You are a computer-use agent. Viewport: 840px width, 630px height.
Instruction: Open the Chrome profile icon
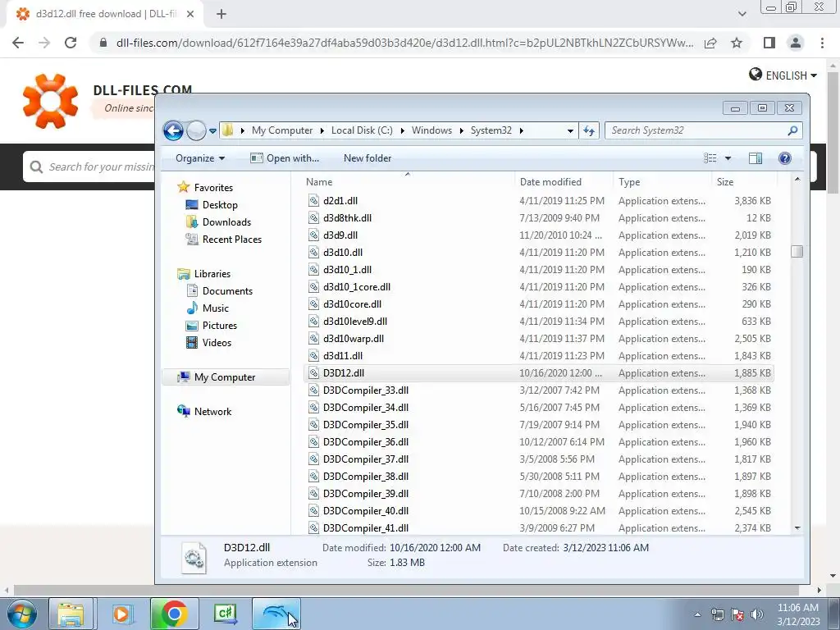pos(796,43)
